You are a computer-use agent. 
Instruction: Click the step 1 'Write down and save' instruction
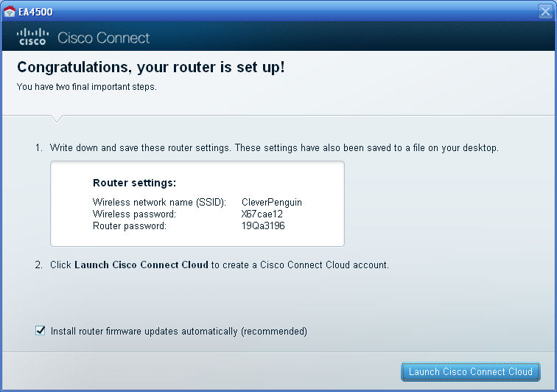click(x=274, y=148)
